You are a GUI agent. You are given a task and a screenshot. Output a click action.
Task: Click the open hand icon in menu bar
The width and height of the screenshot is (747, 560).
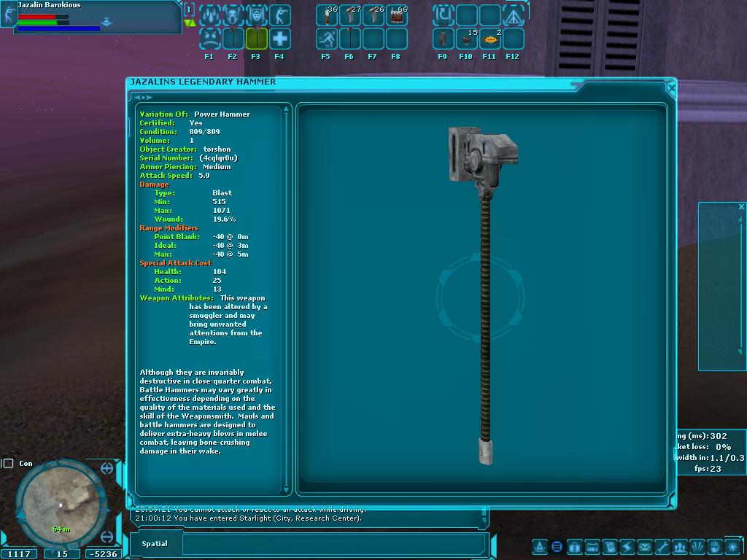(x=715, y=547)
